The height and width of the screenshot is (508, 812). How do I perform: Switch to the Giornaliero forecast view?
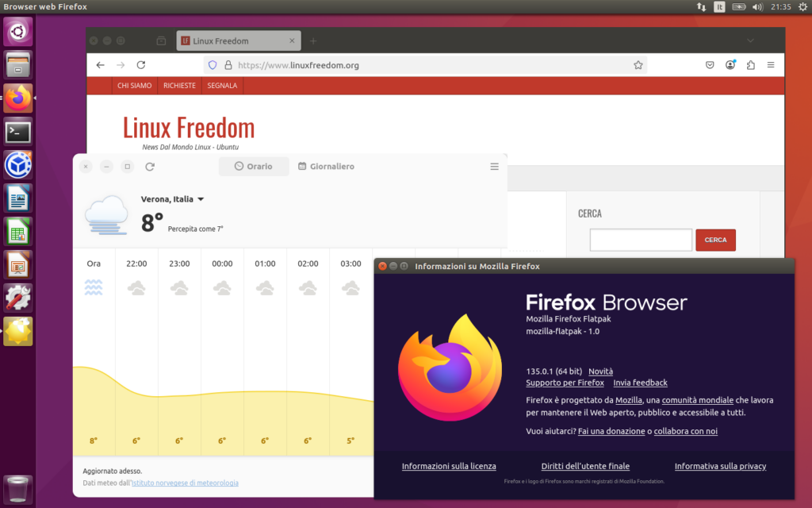pyautogui.click(x=325, y=167)
